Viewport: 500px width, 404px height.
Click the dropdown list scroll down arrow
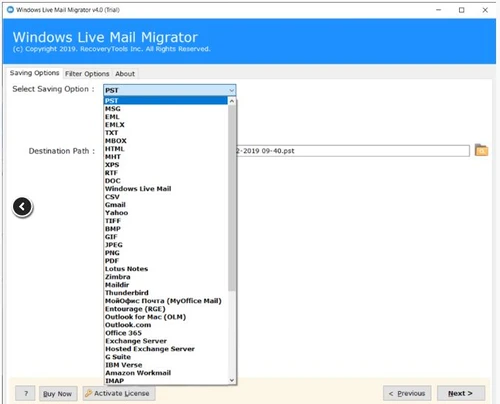pyautogui.click(x=232, y=380)
